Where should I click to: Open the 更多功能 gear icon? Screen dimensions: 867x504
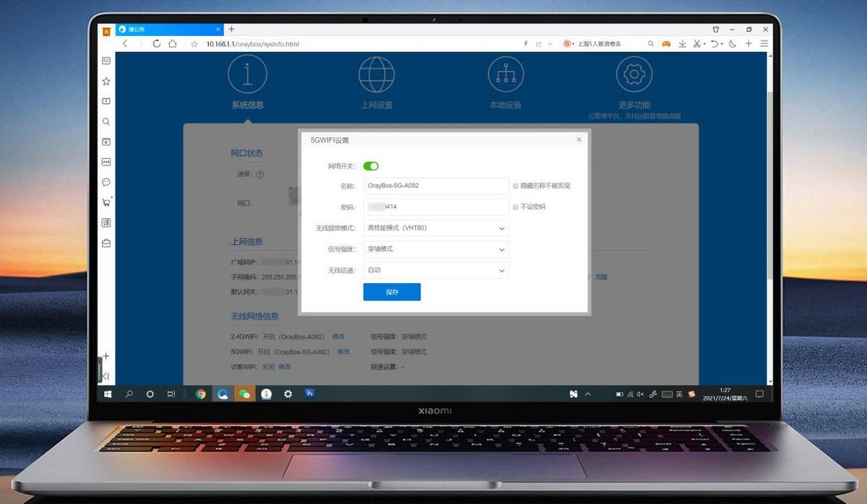tap(634, 74)
